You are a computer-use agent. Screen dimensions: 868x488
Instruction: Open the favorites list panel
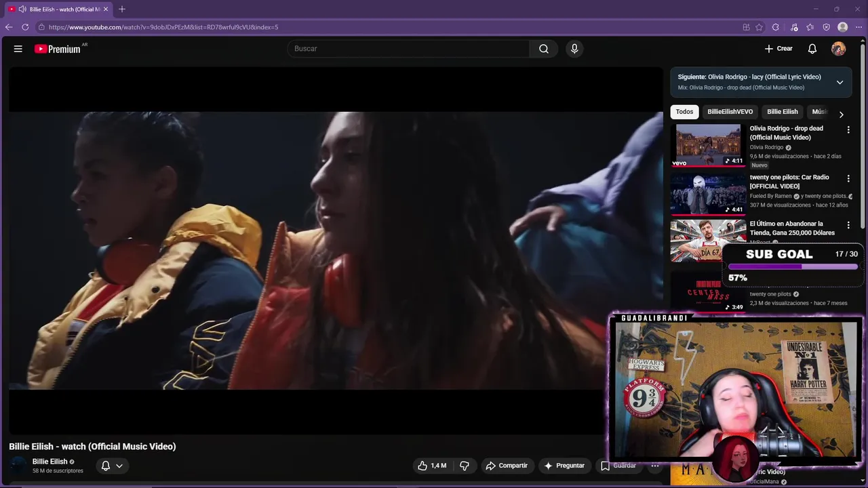click(810, 27)
